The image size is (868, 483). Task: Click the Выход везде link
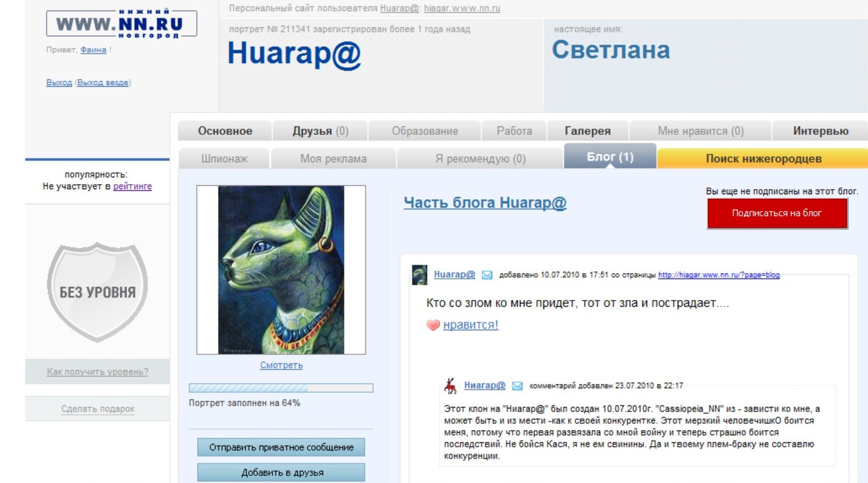coord(102,82)
